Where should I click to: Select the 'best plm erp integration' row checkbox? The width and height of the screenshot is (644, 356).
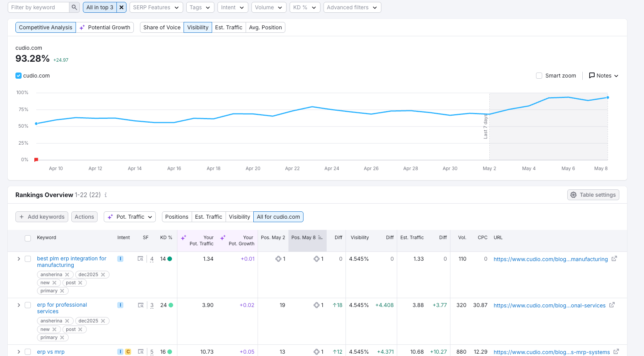pyautogui.click(x=28, y=259)
